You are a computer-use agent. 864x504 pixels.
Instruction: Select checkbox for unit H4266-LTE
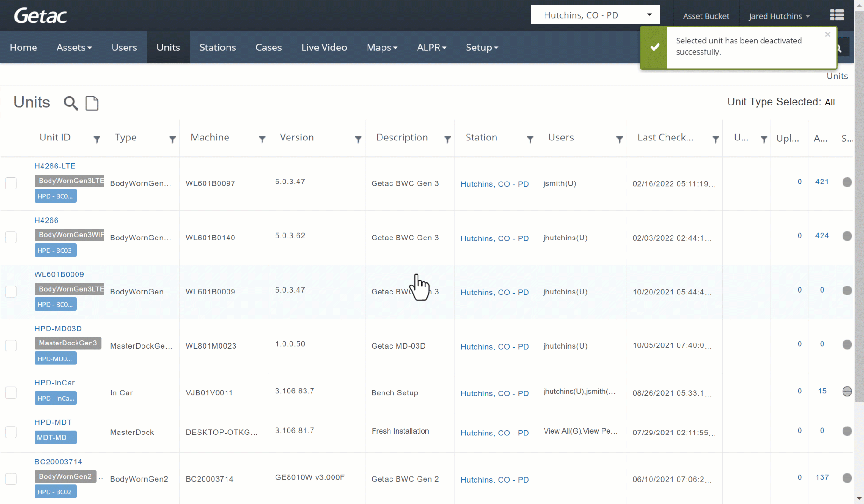pyautogui.click(x=11, y=183)
